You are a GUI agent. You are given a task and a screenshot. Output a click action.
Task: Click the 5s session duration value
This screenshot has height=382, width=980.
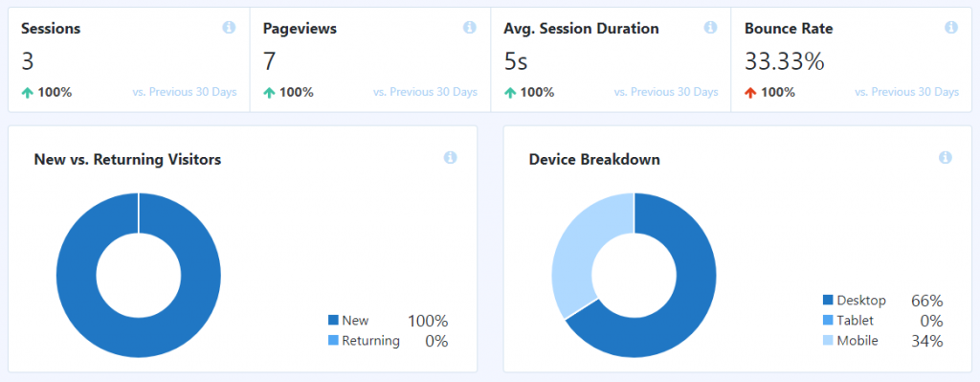[516, 61]
